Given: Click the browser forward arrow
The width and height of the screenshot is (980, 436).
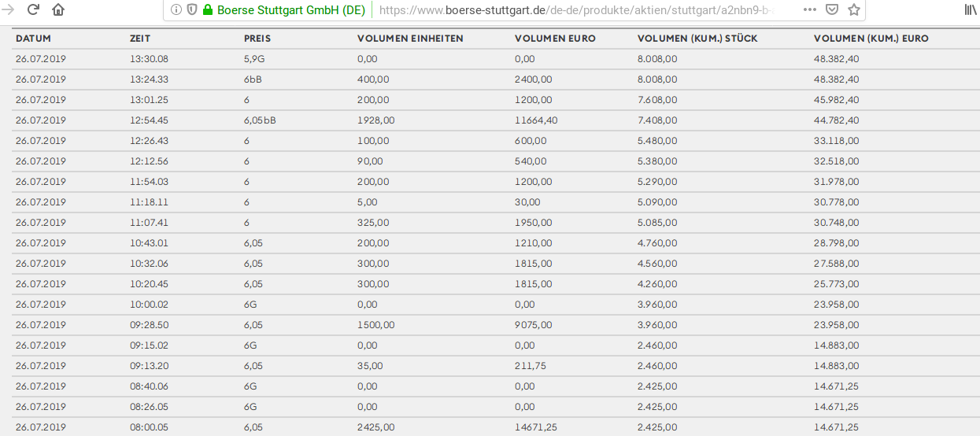Looking at the screenshot, I should tap(8, 10).
